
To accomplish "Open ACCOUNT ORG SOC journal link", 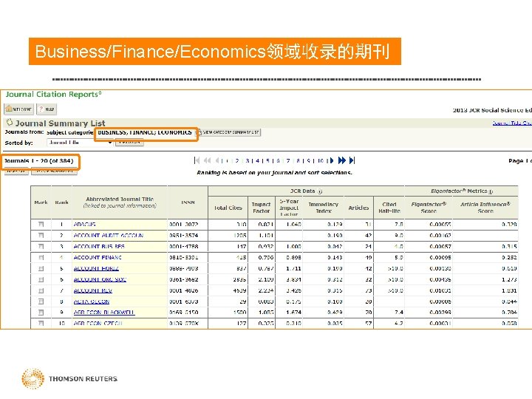I will point(100,279).
